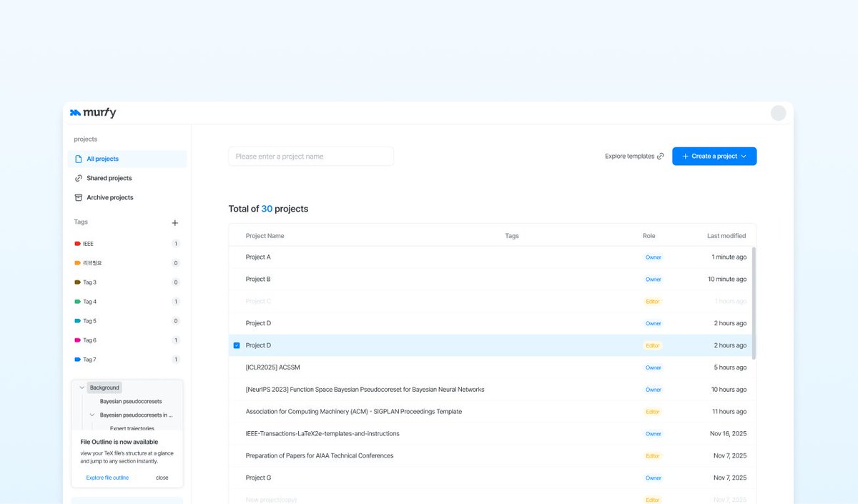Open ACM SIGPLAN Proceedings Template project
This screenshot has width=858, height=504.
(x=492, y=412)
